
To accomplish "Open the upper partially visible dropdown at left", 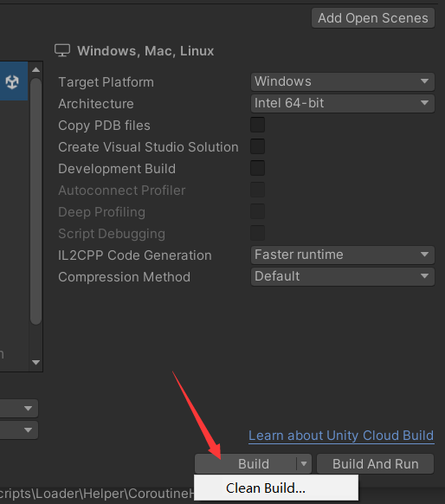I will [x=19, y=408].
